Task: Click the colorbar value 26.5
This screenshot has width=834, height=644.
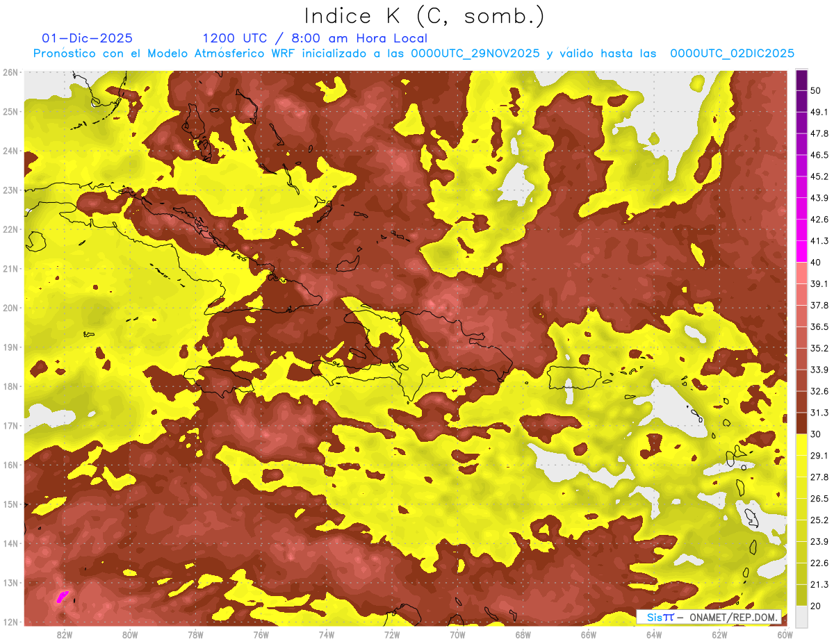Action: [819, 499]
